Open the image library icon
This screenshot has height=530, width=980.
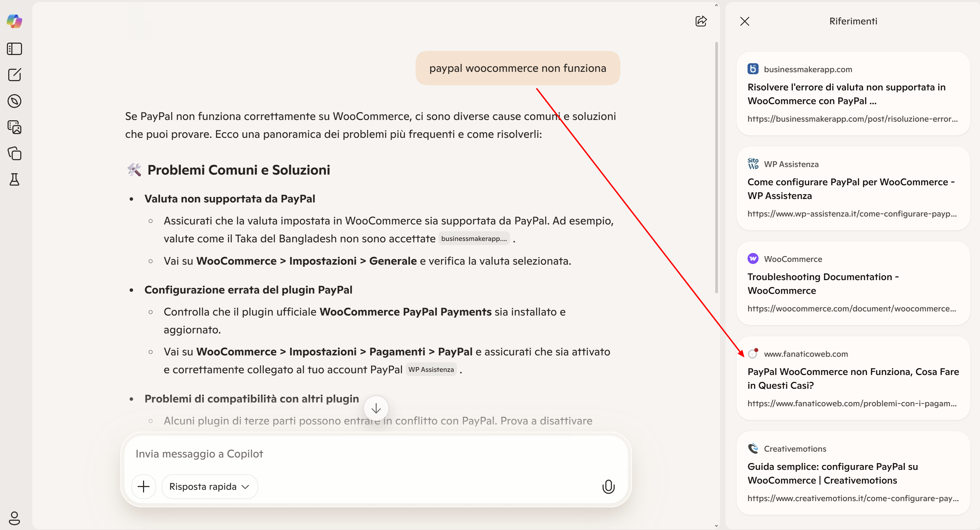click(x=14, y=127)
